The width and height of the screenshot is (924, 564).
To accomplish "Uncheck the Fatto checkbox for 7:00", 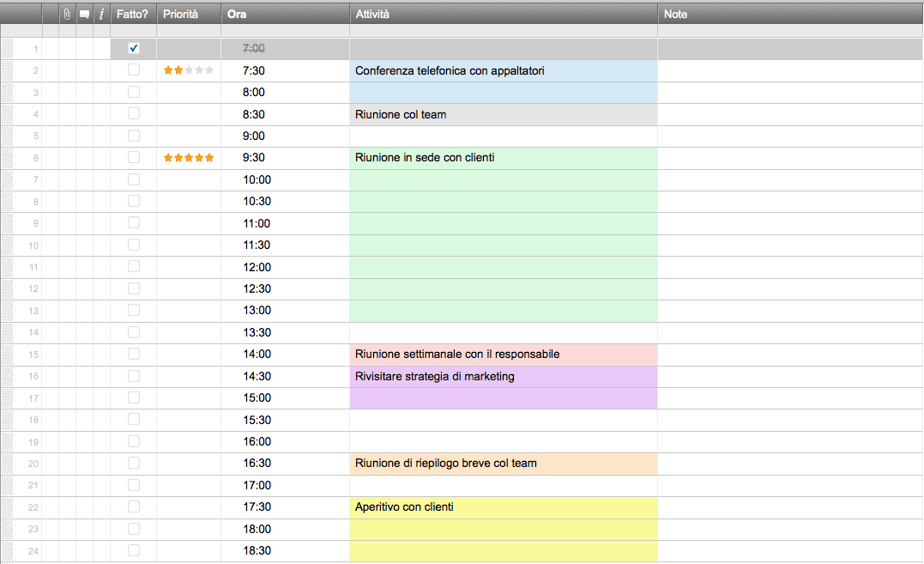I will 134,48.
